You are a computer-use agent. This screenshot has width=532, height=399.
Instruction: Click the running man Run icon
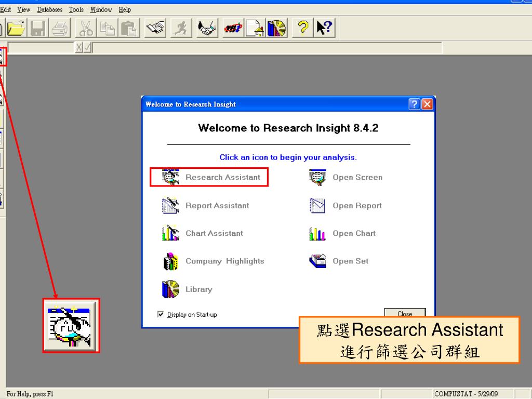(181, 28)
